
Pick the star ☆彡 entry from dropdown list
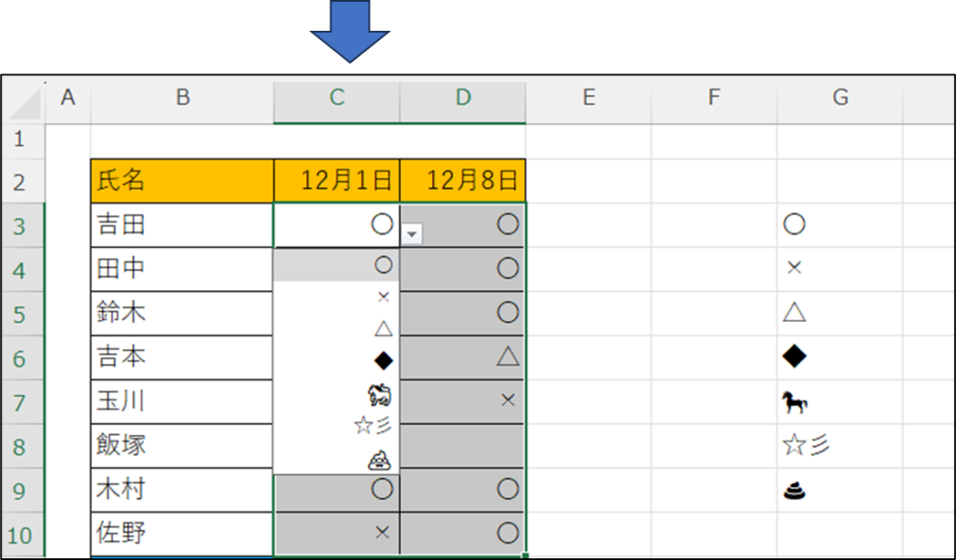coord(336,425)
